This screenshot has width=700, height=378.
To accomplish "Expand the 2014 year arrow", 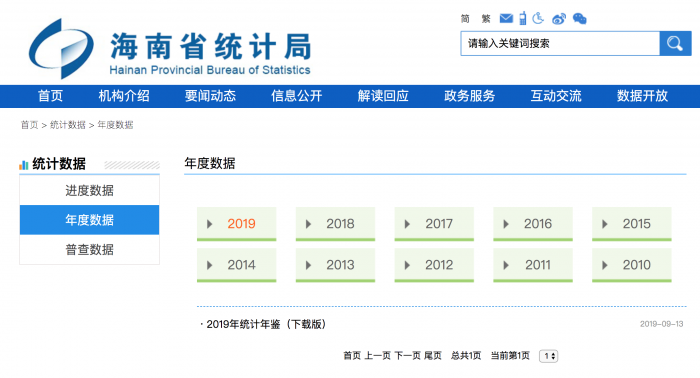I will (x=209, y=265).
